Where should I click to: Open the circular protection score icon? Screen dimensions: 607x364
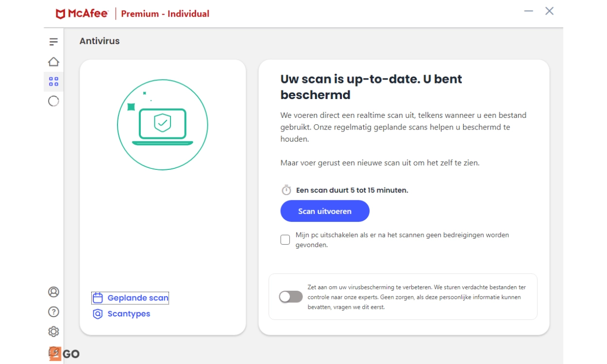[53, 101]
